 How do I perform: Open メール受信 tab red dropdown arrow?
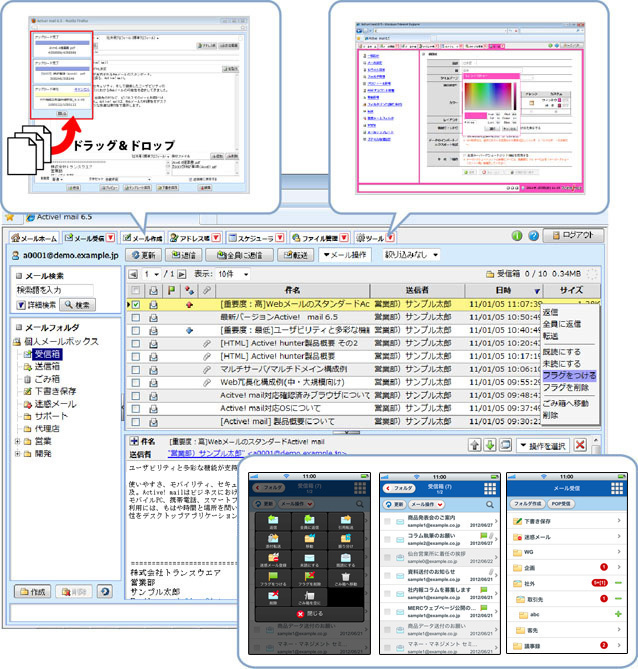tap(110, 238)
